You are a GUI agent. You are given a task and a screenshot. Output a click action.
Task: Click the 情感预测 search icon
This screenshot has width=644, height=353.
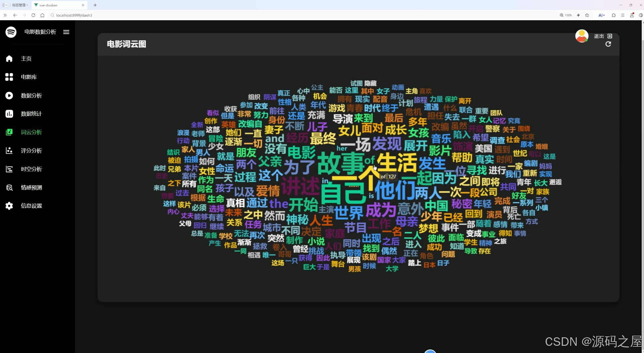9,188
